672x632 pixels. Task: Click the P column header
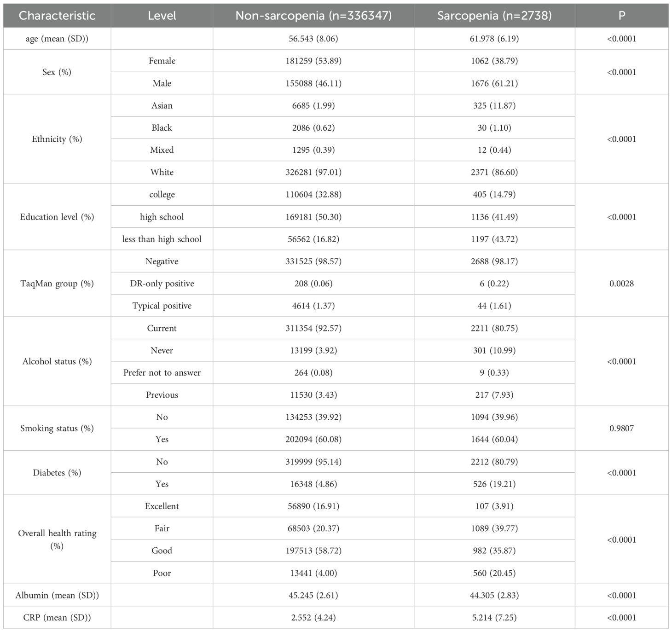(x=621, y=16)
